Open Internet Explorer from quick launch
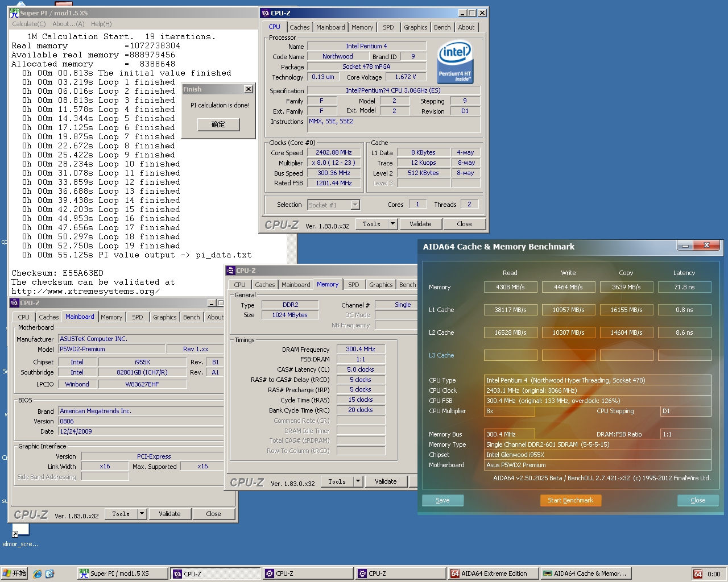The height and width of the screenshot is (582, 728). (38, 573)
